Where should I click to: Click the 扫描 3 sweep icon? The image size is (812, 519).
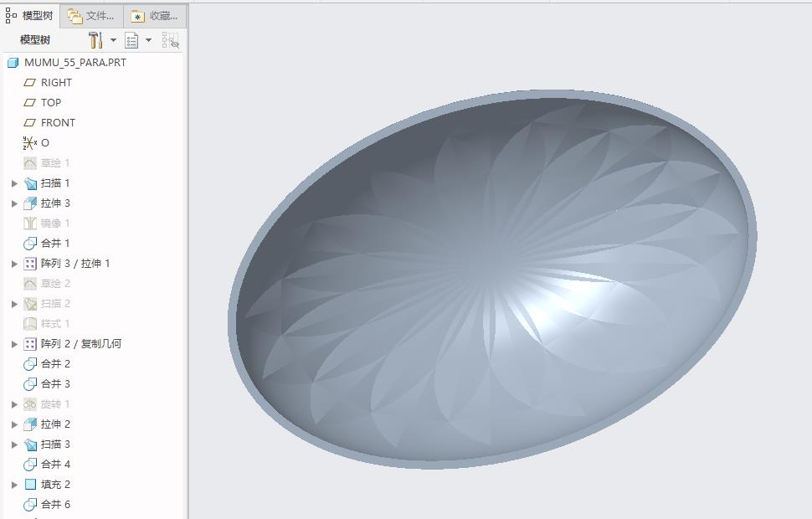[30, 444]
